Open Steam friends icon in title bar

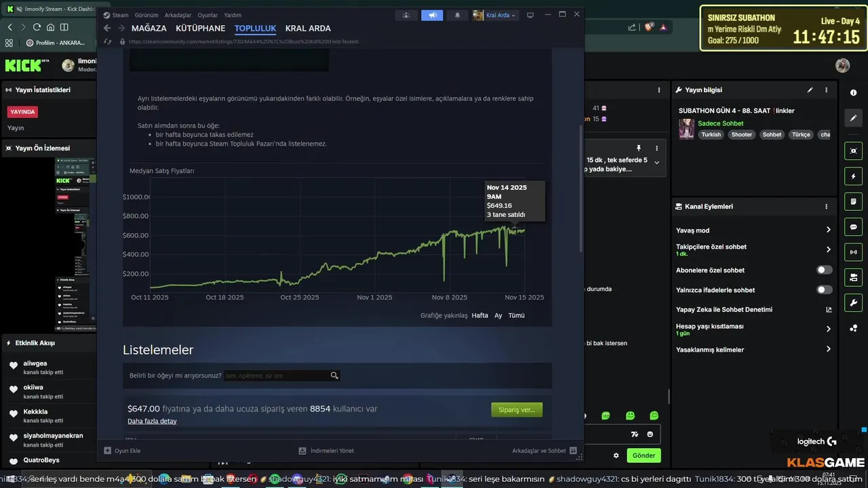click(406, 15)
